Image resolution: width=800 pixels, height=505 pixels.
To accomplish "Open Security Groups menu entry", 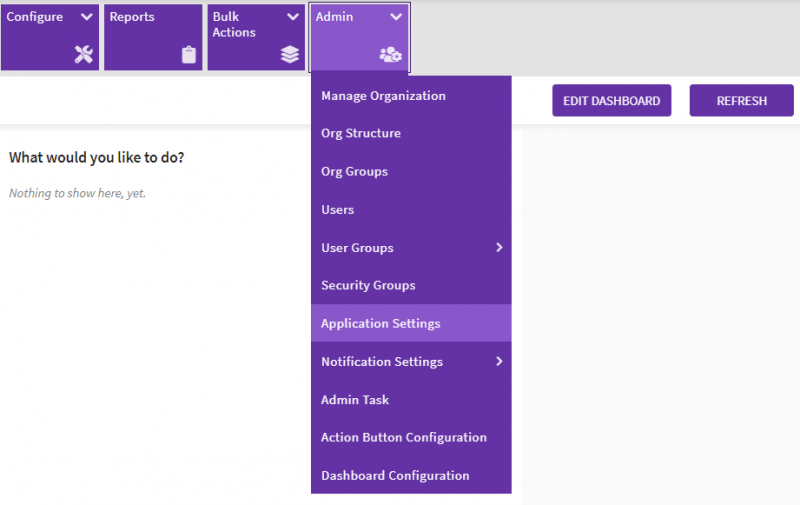I will (368, 286).
